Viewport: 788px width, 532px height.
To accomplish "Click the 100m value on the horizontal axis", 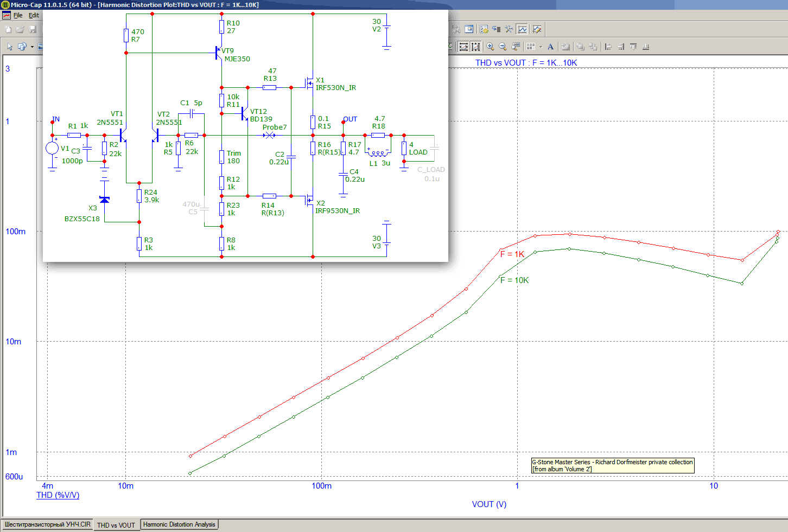I will click(321, 486).
